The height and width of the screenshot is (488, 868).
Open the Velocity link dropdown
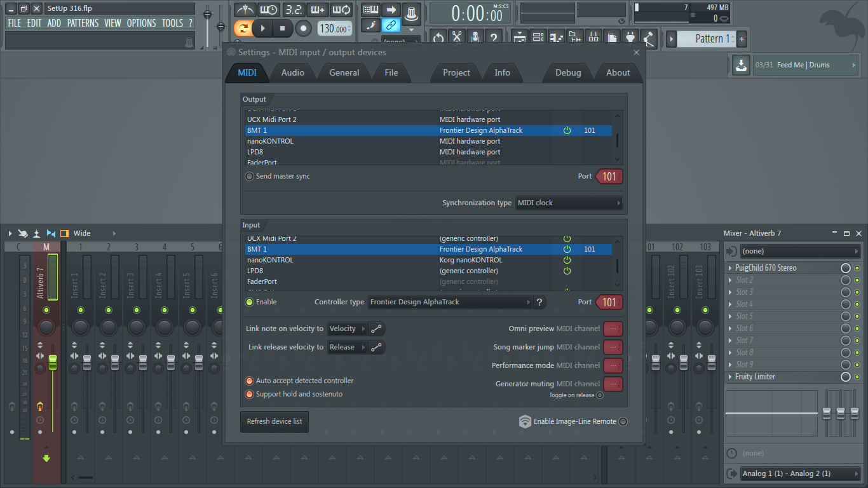coord(347,329)
